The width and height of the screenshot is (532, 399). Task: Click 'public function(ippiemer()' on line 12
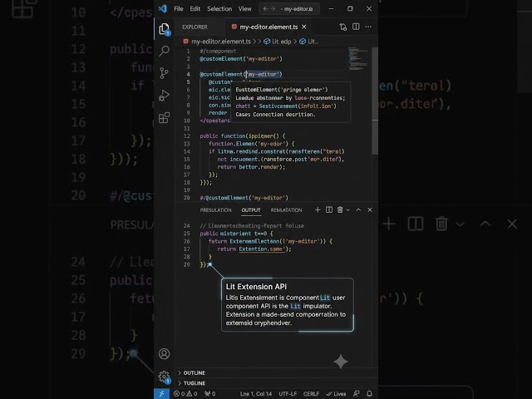click(240, 136)
